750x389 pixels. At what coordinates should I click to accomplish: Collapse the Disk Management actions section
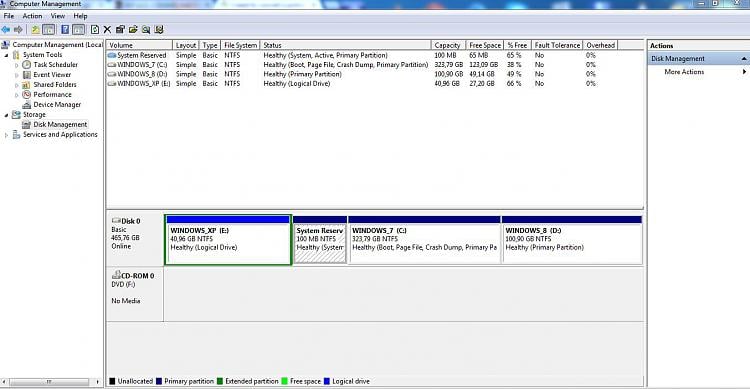coord(744,59)
